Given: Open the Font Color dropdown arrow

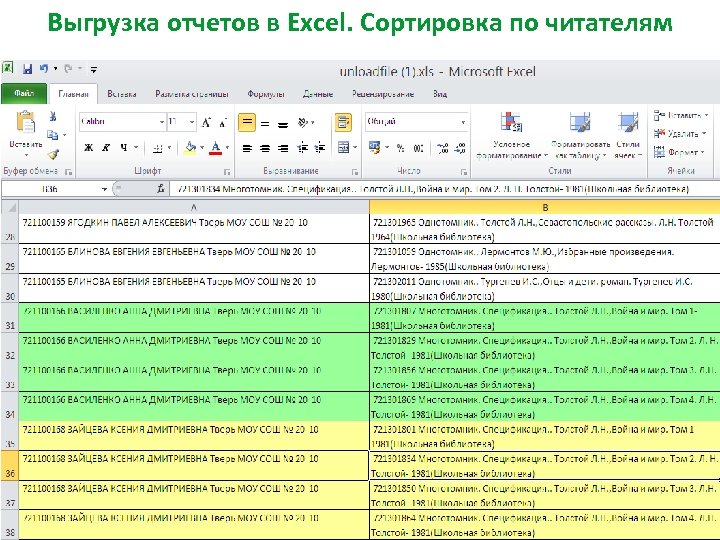Looking at the screenshot, I should 227,148.
